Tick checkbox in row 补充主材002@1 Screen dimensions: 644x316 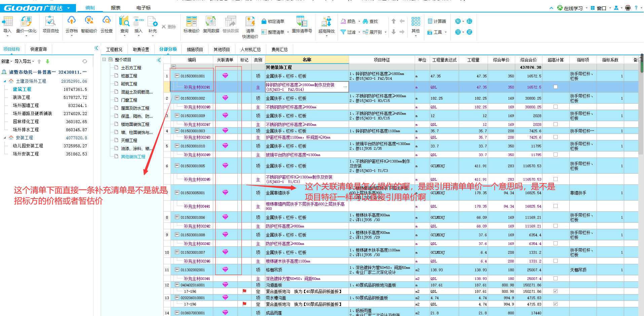(556, 87)
